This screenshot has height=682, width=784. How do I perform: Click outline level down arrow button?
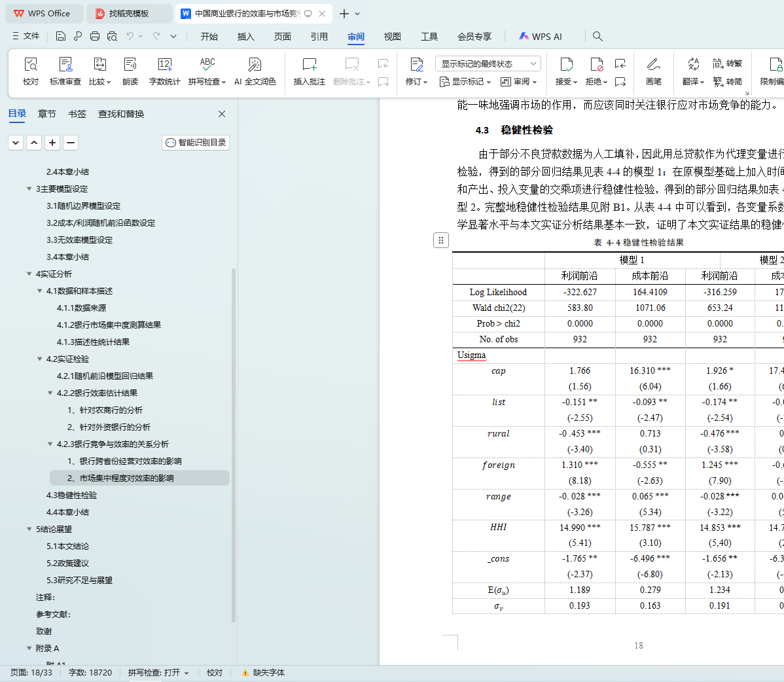(x=16, y=143)
